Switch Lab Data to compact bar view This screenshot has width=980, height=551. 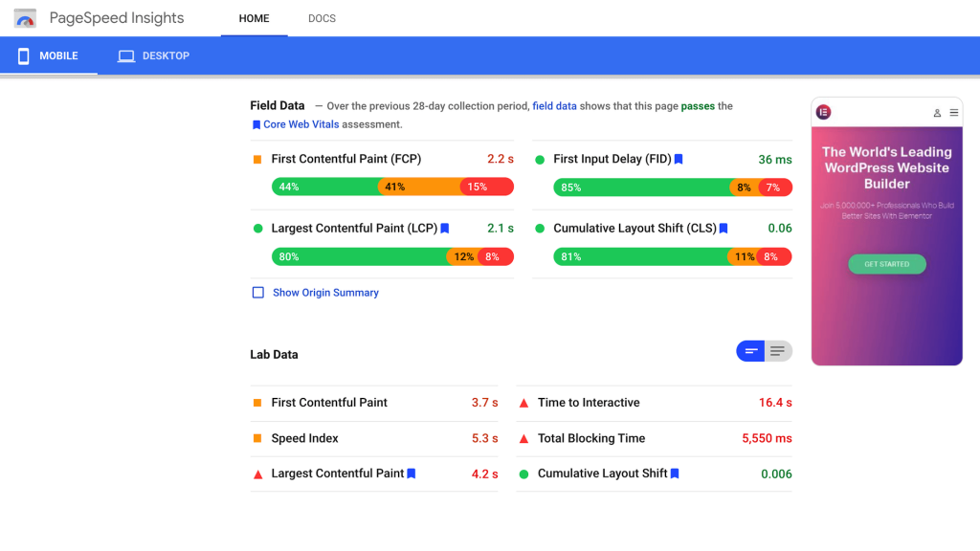coord(750,351)
